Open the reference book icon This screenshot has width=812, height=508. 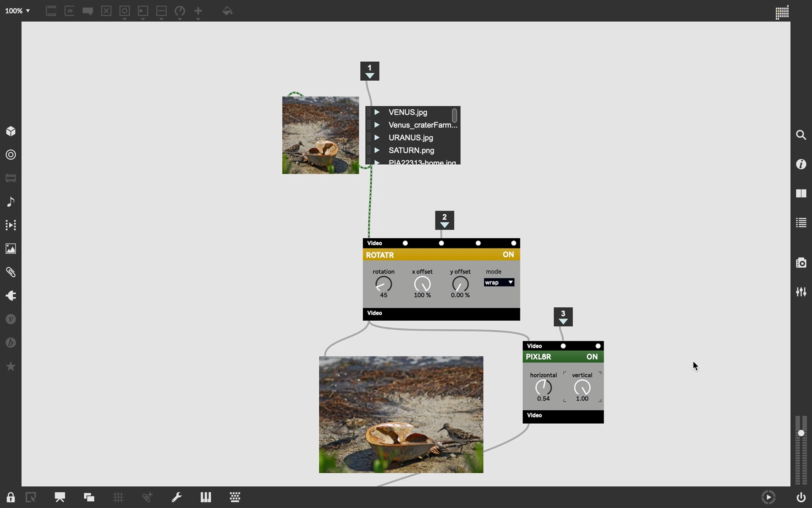[801, 193]
